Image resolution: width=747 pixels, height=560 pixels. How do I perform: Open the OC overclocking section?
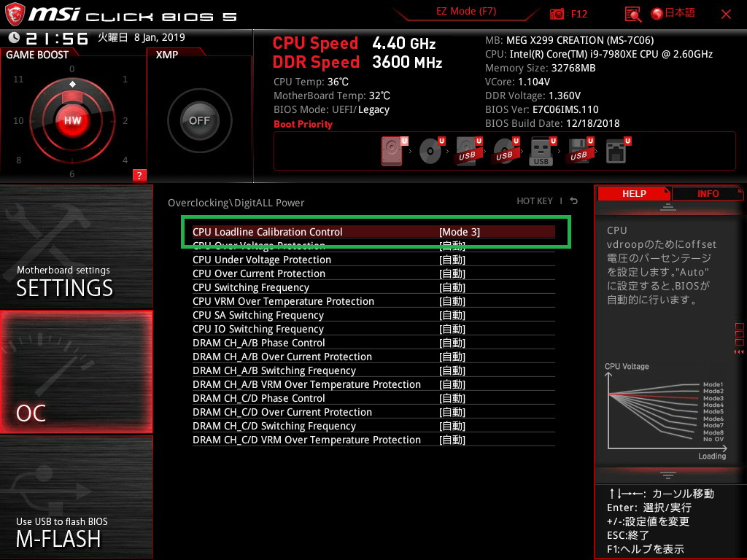click(x=76, y=372)
